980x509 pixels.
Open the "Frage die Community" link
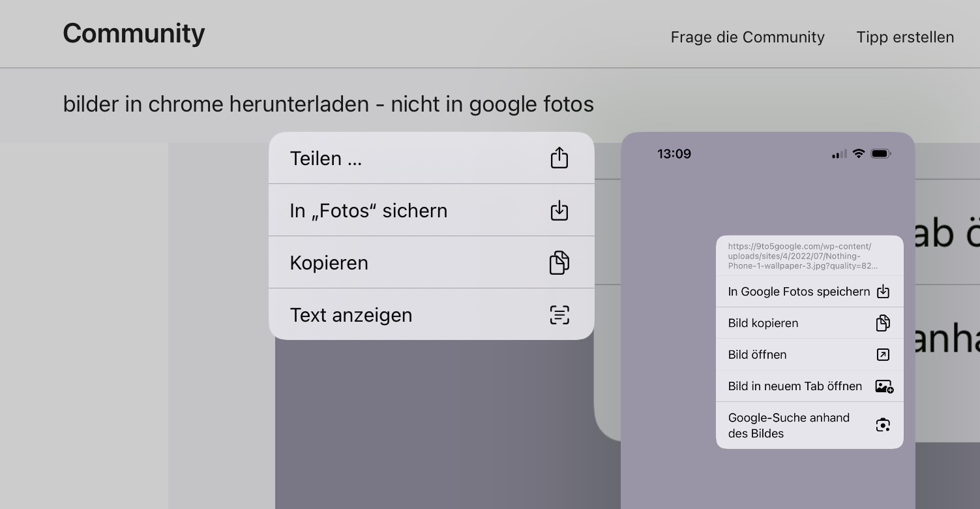[x=747, y=37]
